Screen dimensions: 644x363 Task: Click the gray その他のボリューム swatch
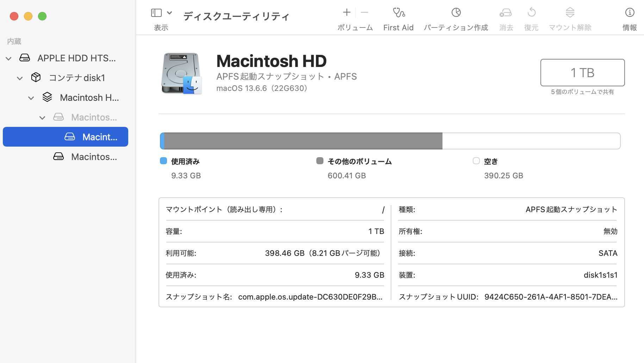(320, 161)
